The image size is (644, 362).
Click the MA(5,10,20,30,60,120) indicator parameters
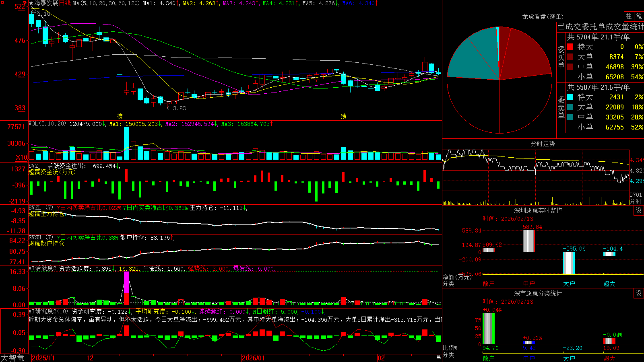click(107, 3)
